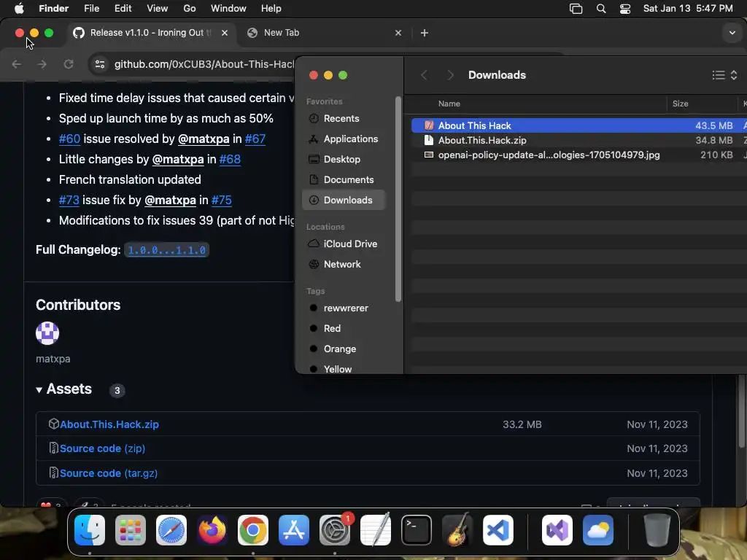Open the App Store Dock icon
747x560 pixels.
[294, 530]
